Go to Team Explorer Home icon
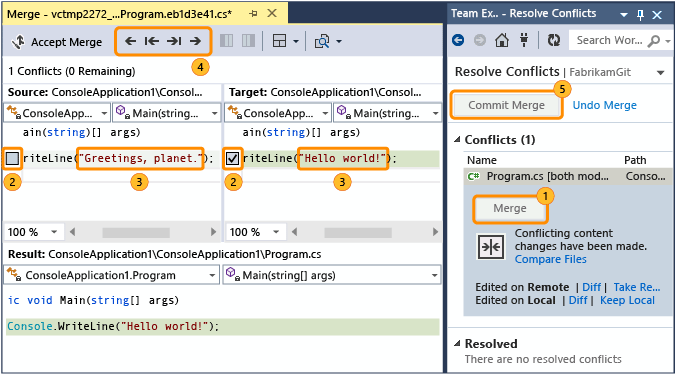This screenshot has width=675, height=374. point(502,40)
